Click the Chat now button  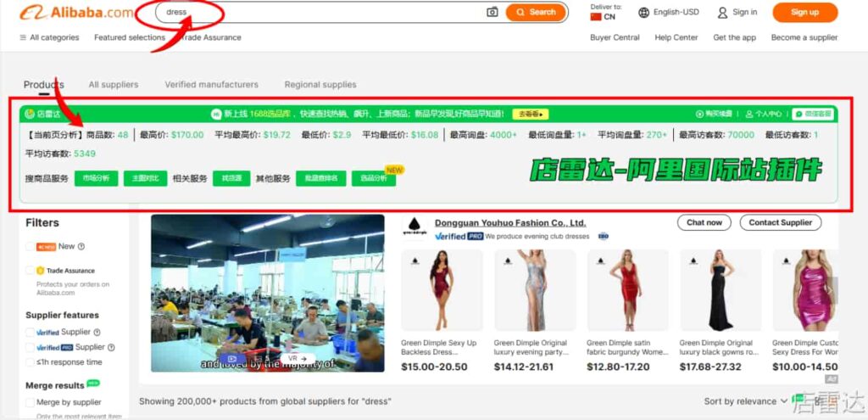click(704, 223)
